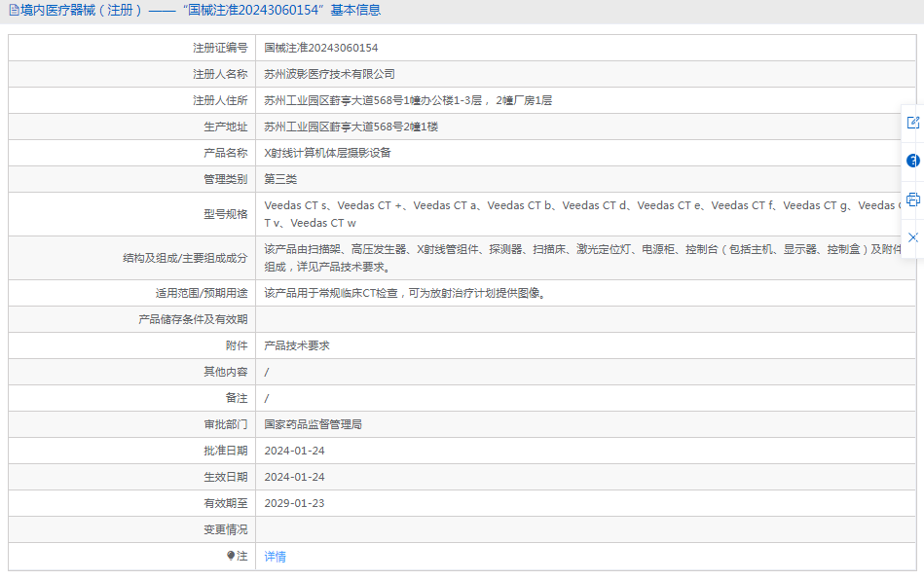Close the side toolbar with the X icon

tap(913, 237)
